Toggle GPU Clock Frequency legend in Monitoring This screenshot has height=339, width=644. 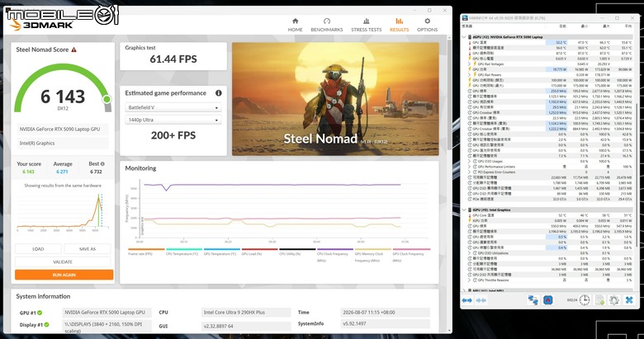coord(411,254)
